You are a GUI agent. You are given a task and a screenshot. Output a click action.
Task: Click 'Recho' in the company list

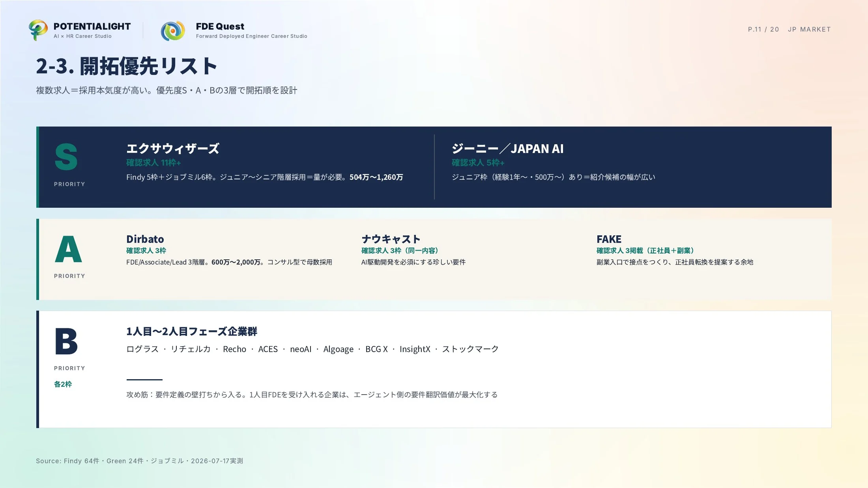[235, 349]
